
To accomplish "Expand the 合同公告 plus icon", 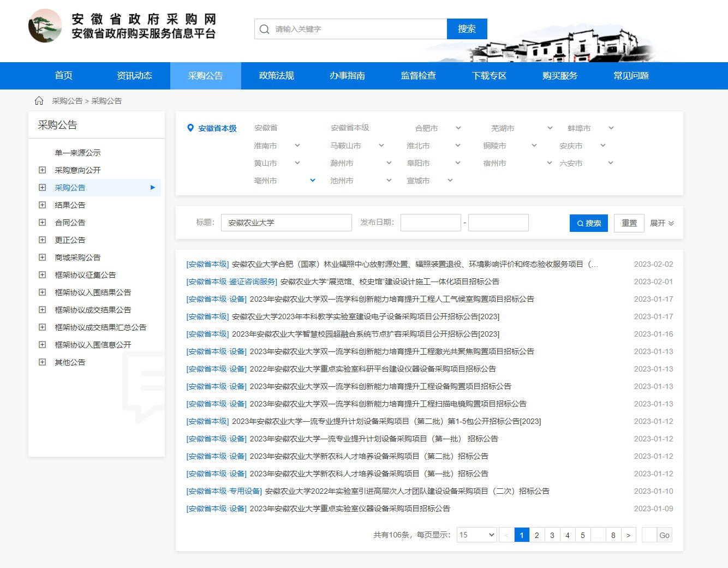I will tap(43, 223).
